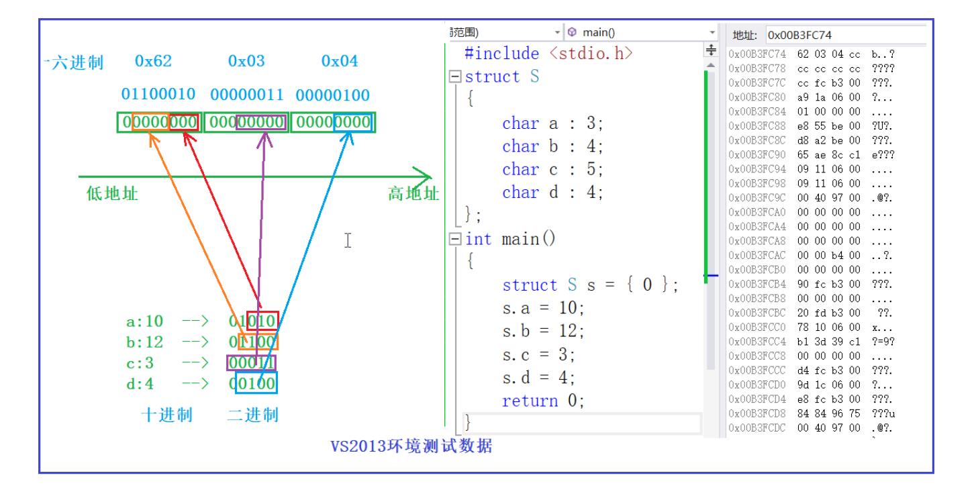Click the 0x62 hex label in diagram

click(153, 62)
